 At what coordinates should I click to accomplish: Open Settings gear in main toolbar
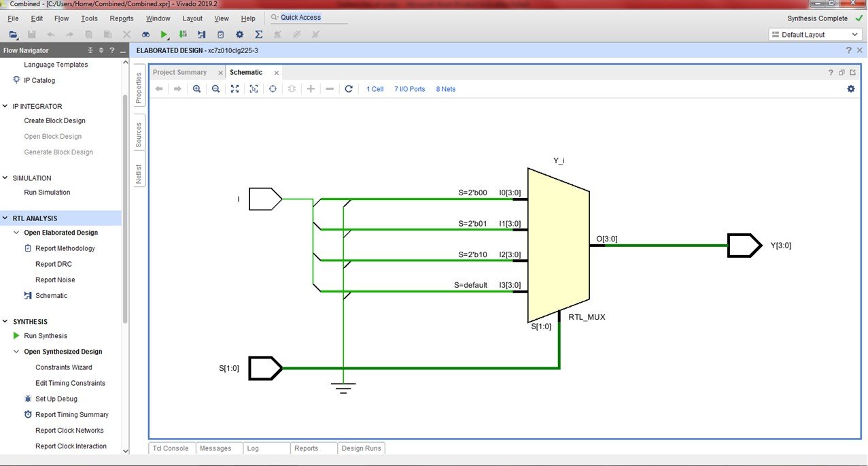[x=239, y=34]
